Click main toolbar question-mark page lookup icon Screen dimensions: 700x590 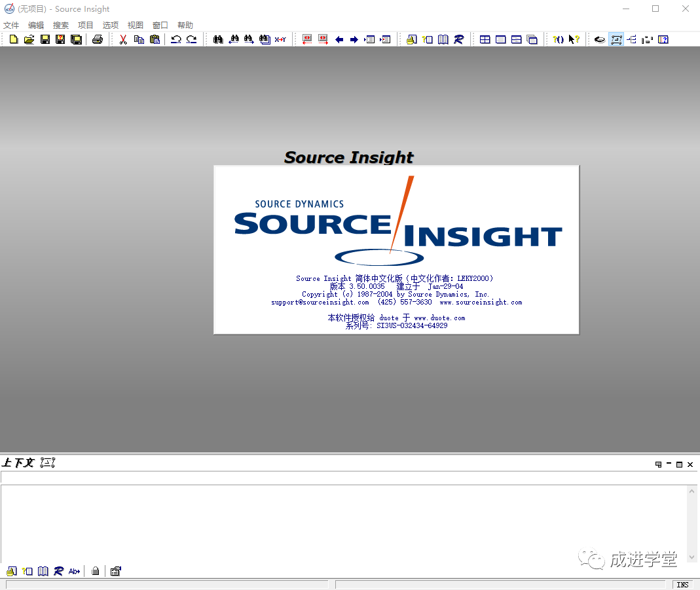tap(427, 39)
